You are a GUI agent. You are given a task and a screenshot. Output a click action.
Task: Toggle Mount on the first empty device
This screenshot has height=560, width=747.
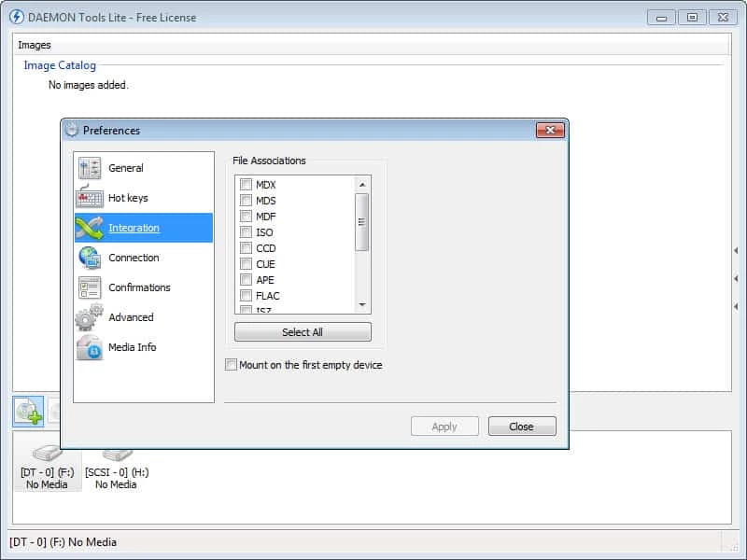pyautogui.click(x=232, y=365)
